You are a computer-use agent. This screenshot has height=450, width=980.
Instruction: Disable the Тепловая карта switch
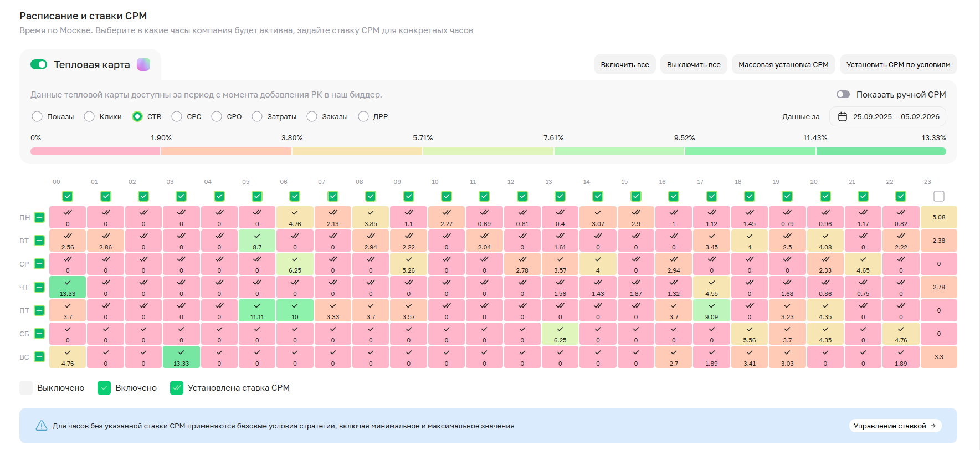pos(39,65)
